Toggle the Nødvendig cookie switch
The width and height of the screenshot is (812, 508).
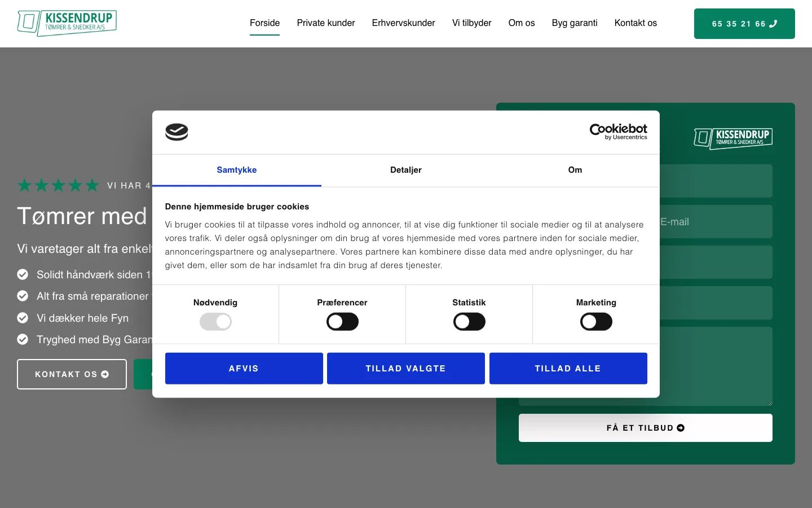click(215, 322)
